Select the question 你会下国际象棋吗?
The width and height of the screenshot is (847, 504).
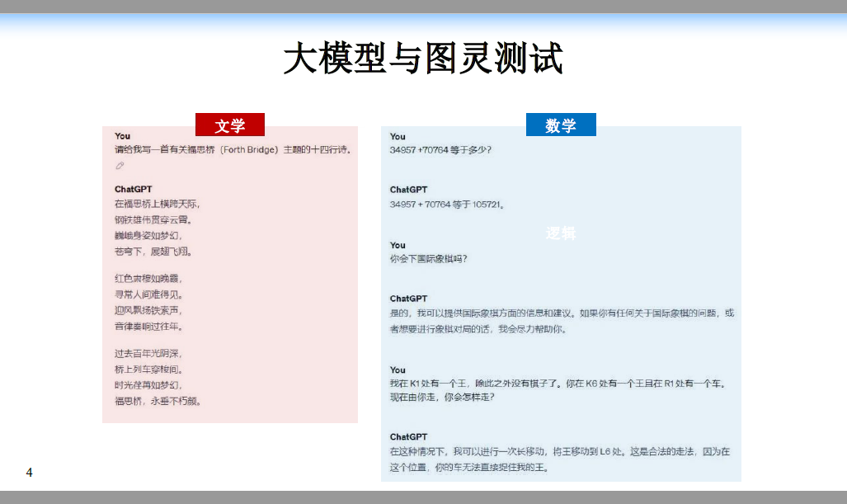click(428, 259)
